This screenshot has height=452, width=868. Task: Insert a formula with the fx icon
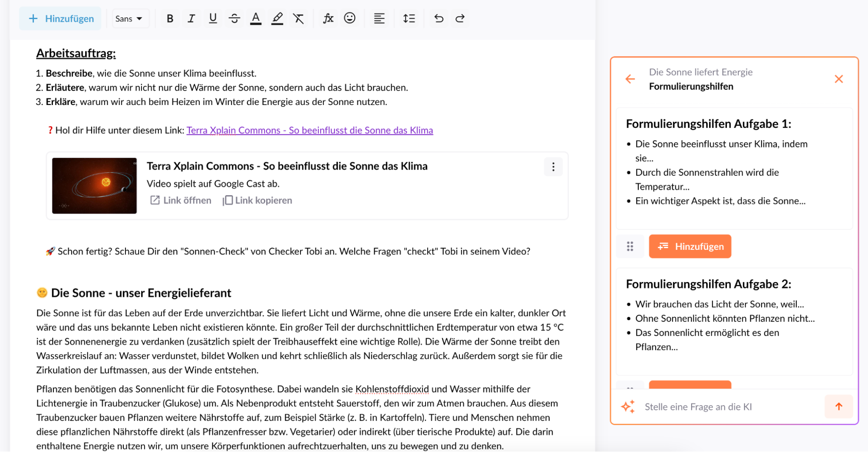coord(328,18)
